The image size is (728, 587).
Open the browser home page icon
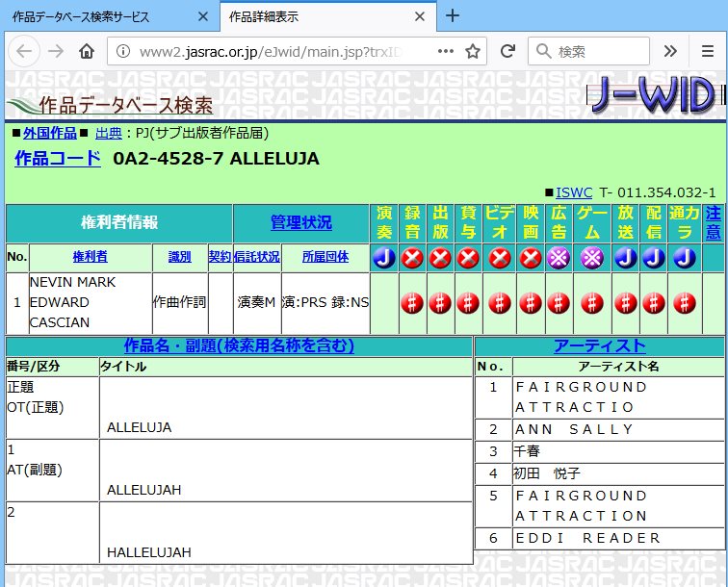(x=87, y=51)
